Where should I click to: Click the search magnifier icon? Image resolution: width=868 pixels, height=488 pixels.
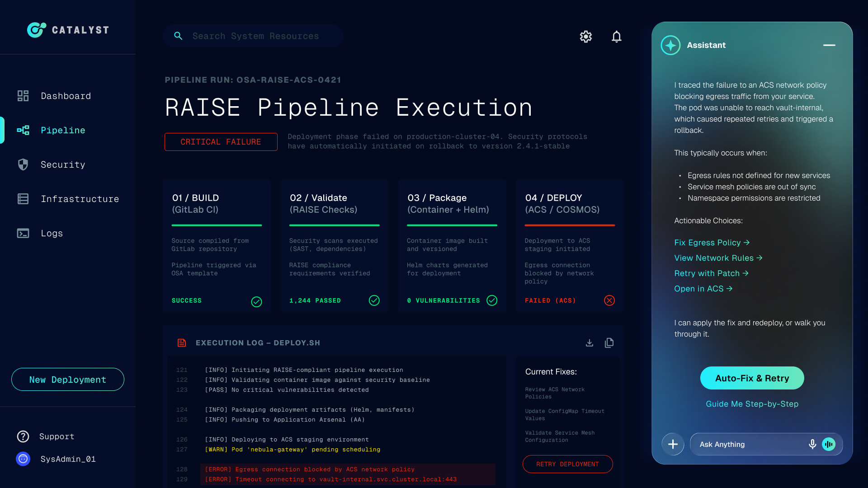178,36
